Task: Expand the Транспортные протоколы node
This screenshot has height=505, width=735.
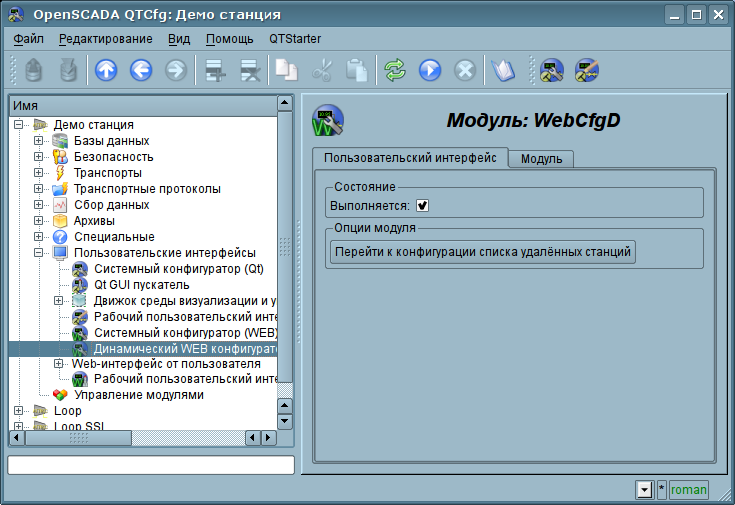Action: pos(38,188)
